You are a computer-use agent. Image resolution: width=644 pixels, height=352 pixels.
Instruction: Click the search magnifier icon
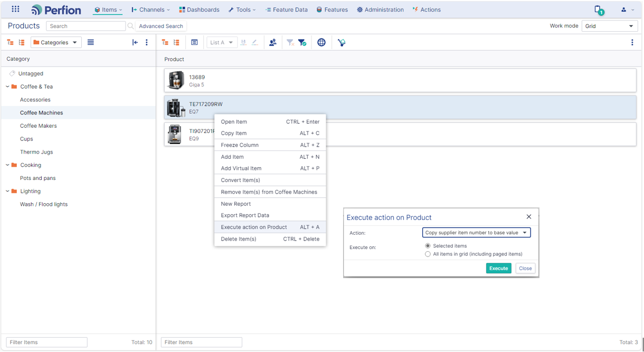(x=130, y=26)
